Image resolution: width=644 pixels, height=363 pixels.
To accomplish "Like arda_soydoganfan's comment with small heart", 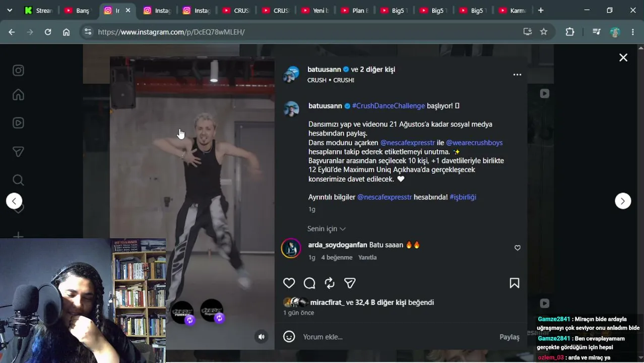I will point(518,248).
